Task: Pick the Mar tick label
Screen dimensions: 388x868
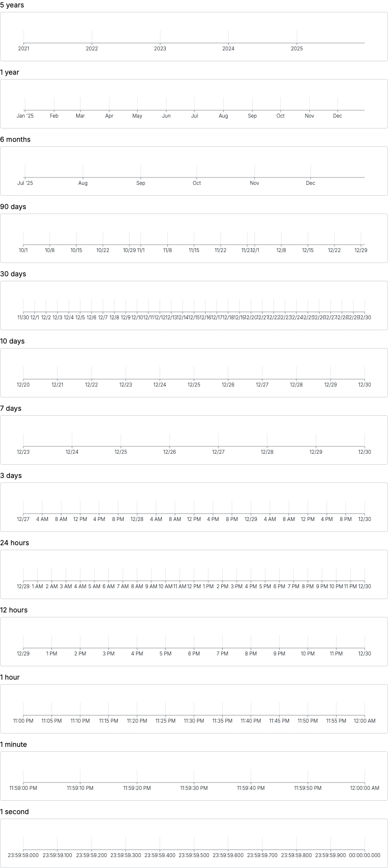Action: 80,116
